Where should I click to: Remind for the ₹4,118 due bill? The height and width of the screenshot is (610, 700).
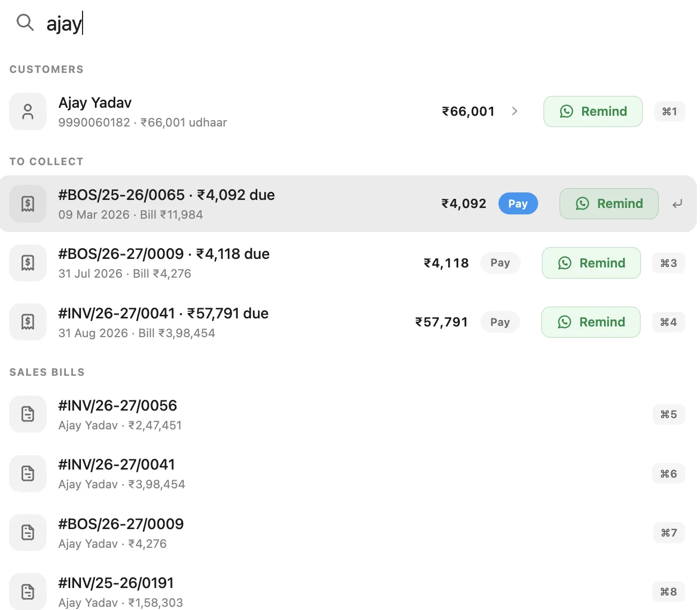pyautogui.click(x=591, y=263)
